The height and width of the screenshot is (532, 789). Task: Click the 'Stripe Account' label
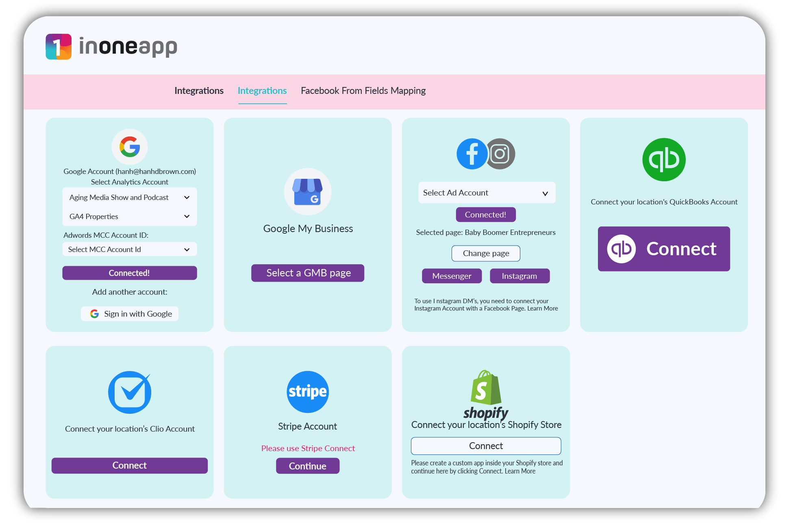tap(308, 426)
